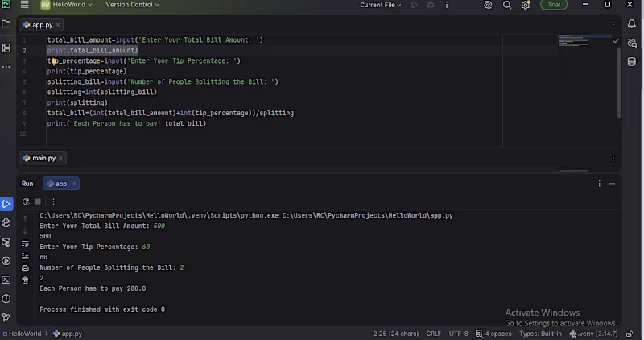Click 'Process finished with exit code 0'

[x=102, y=309]
